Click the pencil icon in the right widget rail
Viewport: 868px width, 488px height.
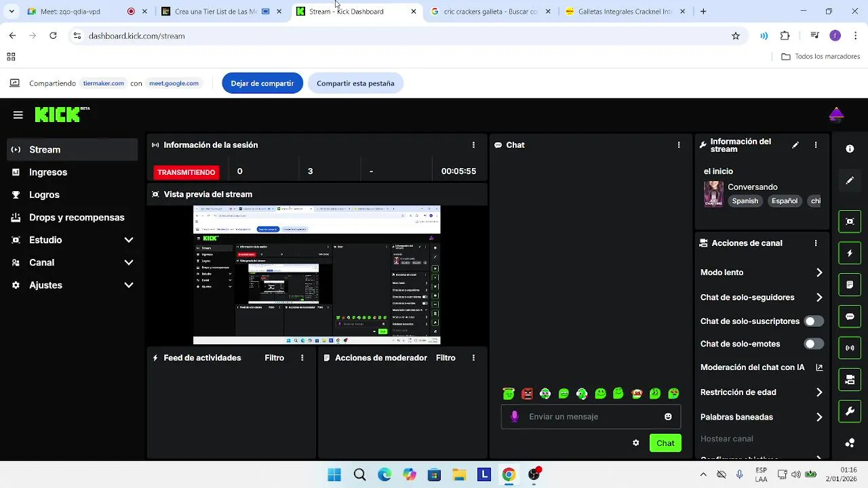(x=850, y=180)
